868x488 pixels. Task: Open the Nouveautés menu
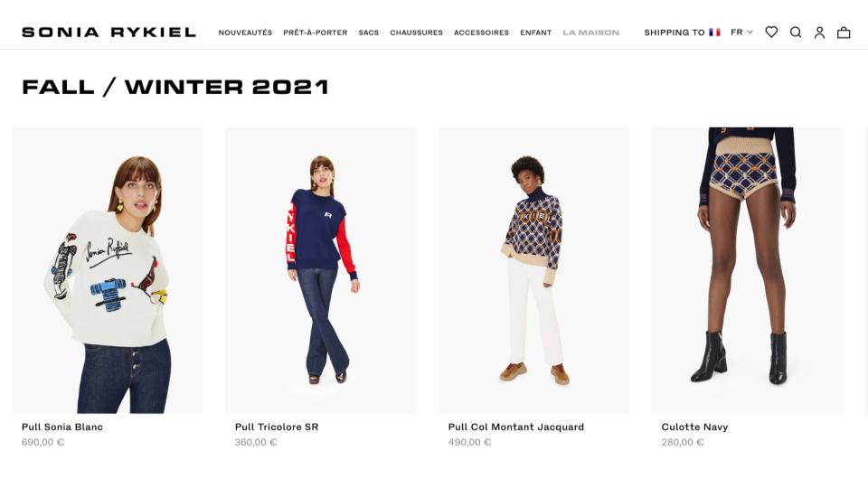click(x=245, y=33)
